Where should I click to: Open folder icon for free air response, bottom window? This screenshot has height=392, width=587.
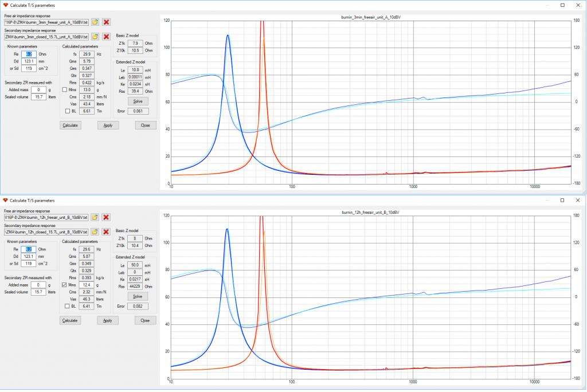pyautogui.click(x=95, y=217)
